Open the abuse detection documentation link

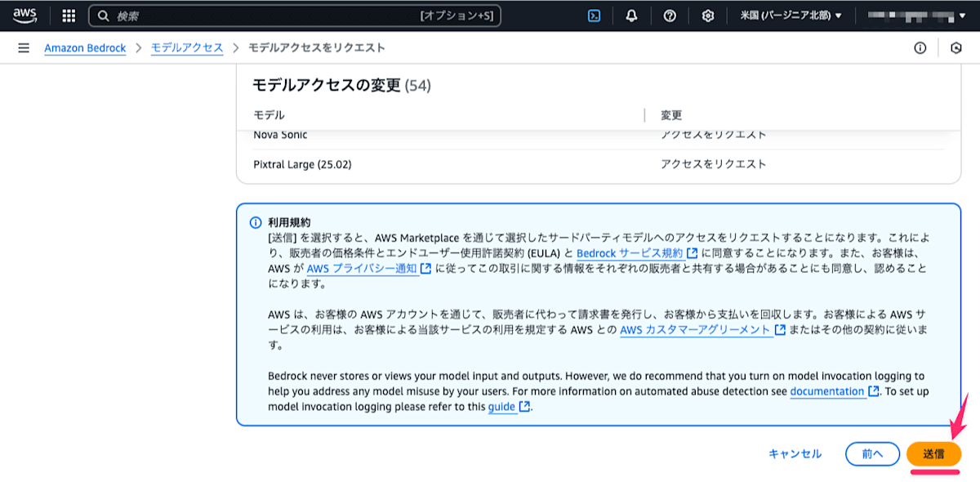tap(834, 391)
